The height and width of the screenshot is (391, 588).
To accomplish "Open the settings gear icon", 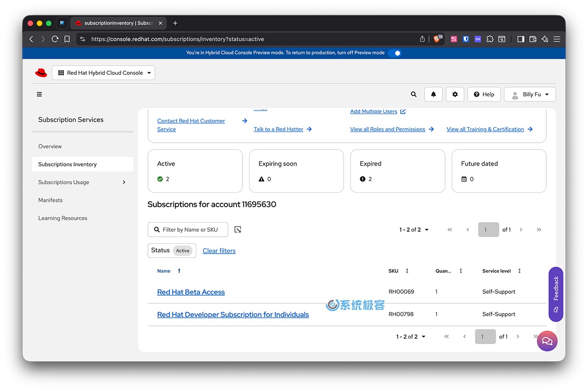I will (455, 95).
